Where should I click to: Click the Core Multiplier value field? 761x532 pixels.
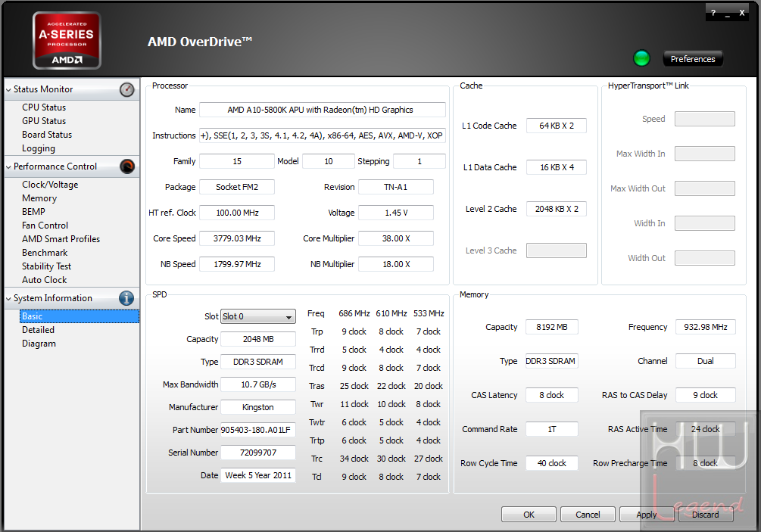click(396, 238)
